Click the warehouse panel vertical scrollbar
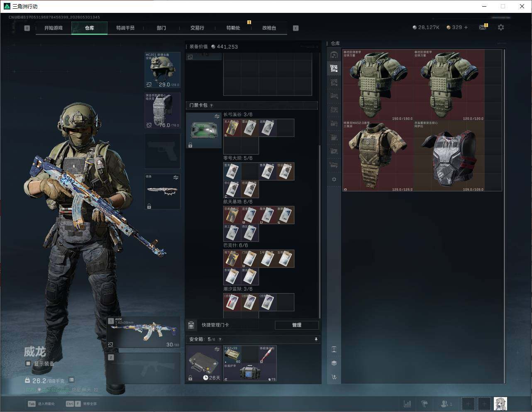This screenshot has height=412, width=532. [x=505, y=216]
